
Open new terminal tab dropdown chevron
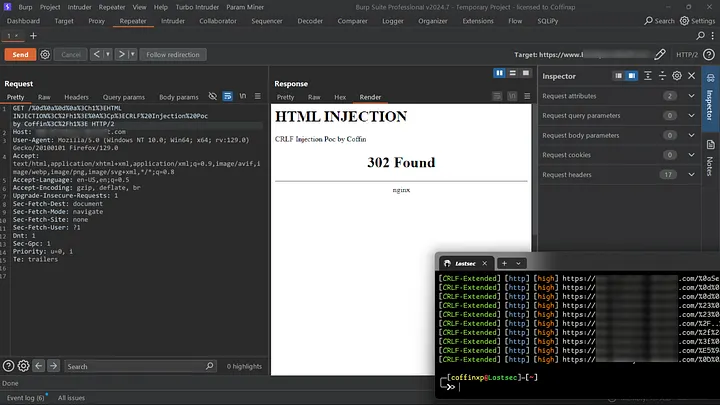point(518,264)
